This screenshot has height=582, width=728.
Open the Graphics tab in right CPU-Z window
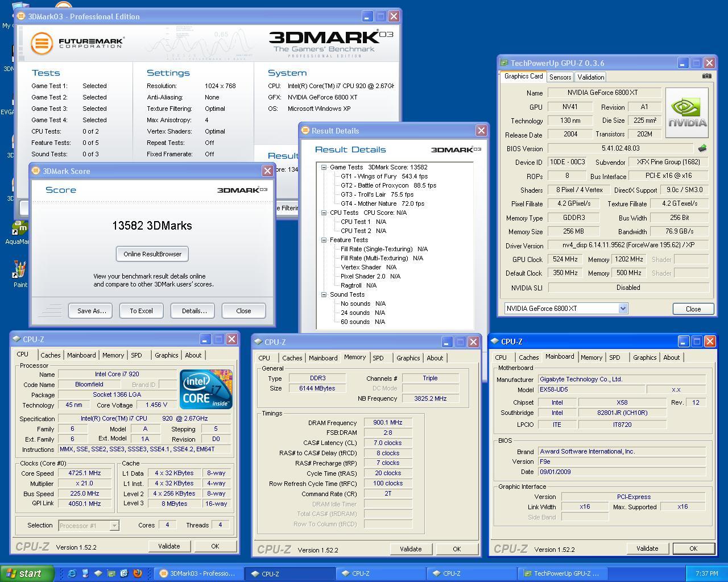click(x=644, y=357)
